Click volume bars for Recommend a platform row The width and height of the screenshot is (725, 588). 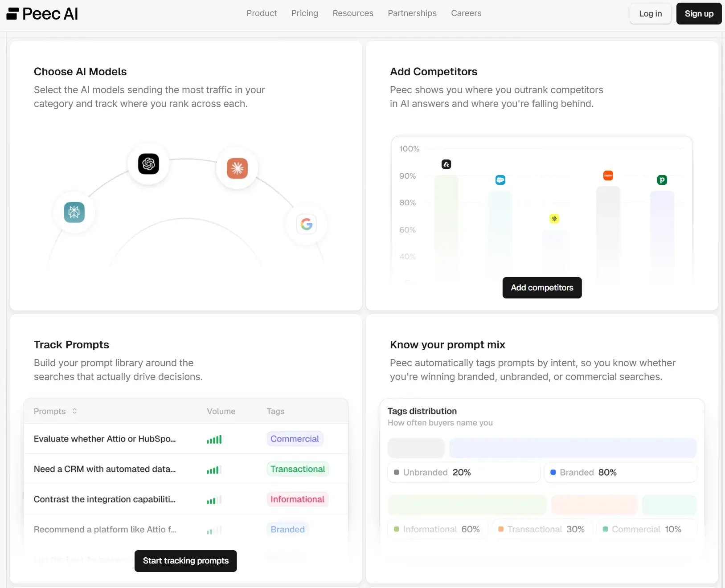[x=214, y=530]
